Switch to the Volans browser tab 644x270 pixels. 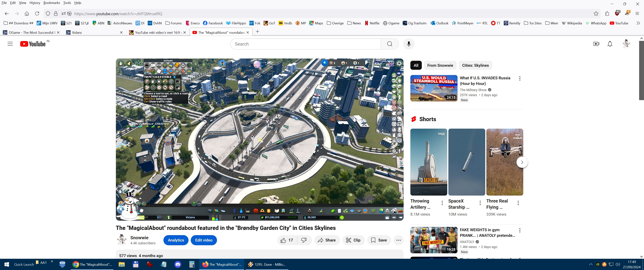tap(77, 33)
